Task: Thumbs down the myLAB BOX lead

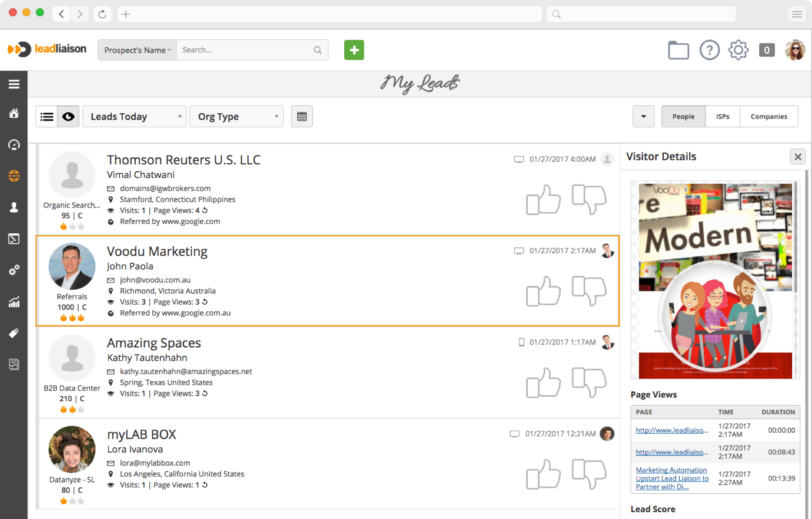Action: 589,474
